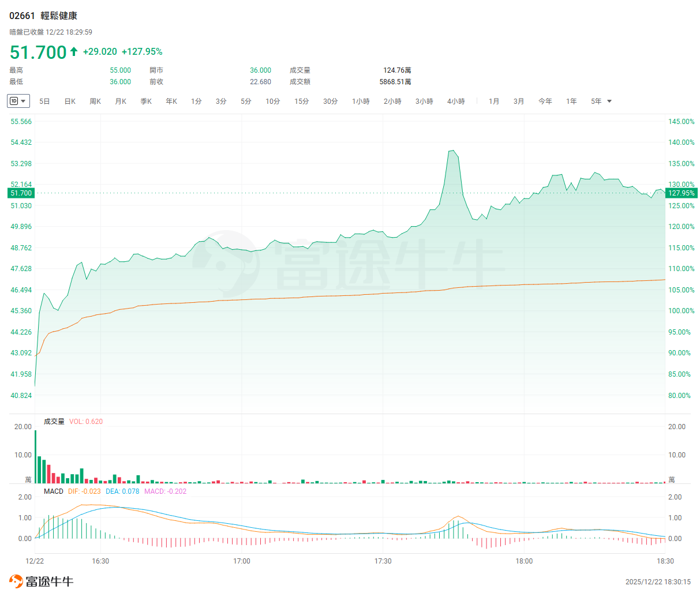Viewport: 700px width, 597px height.
Task: Click the 17:30 time axis marker
Action: pos(383,561)
